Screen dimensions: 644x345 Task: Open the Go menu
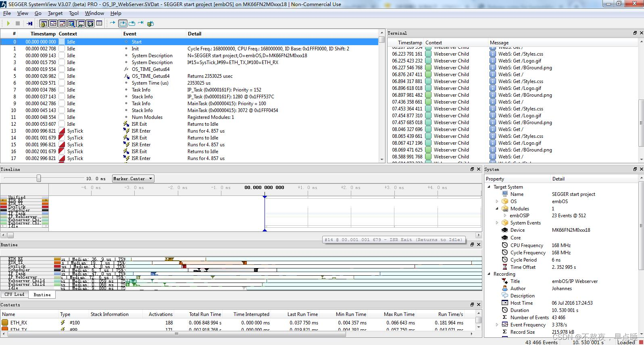coord(38,13)
